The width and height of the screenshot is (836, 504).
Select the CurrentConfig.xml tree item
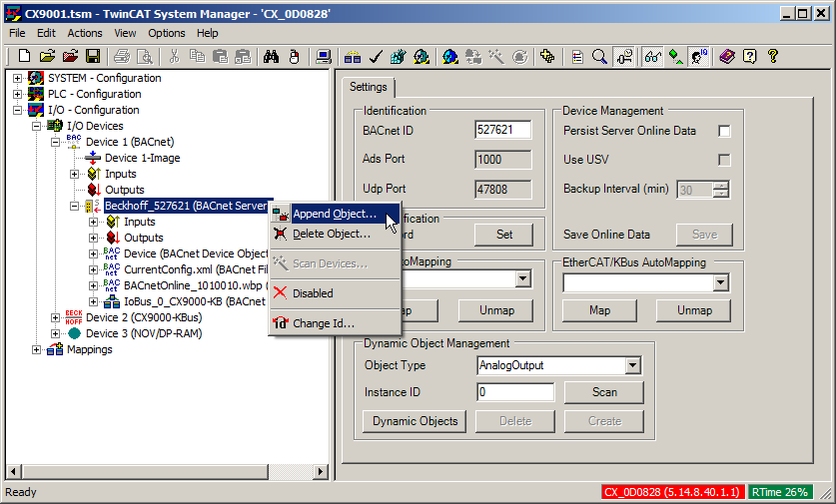(195, 270)
